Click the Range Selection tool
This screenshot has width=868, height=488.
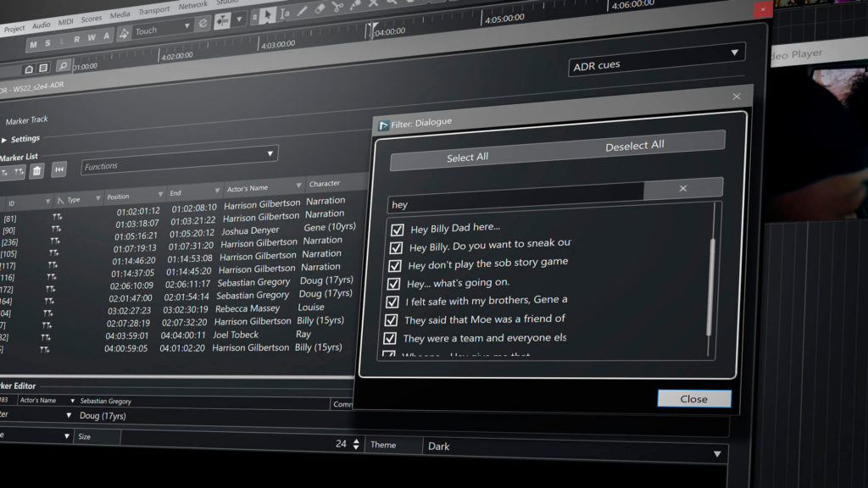286,13
